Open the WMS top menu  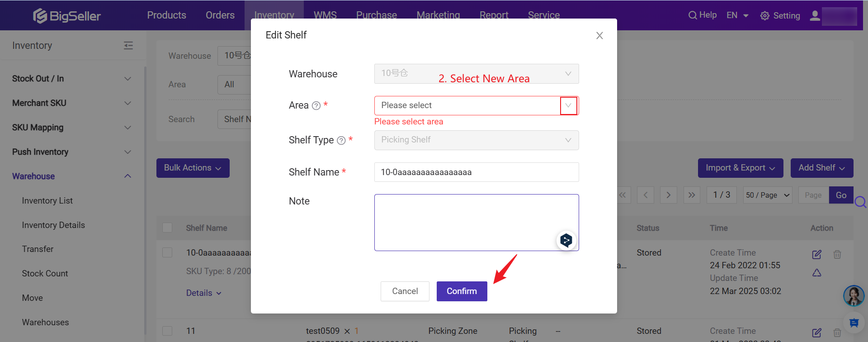pos(325,15)
